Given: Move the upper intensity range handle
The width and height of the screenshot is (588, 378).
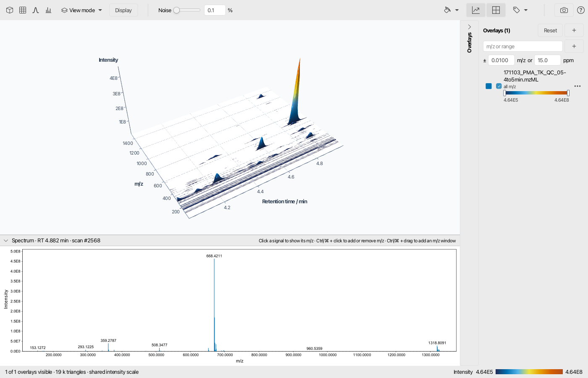Looking at the screenshot, I should click(568, 93).
